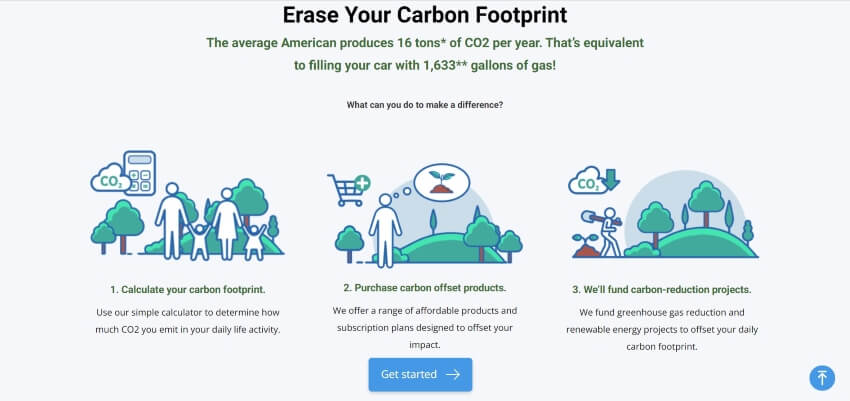Select heading '2. Purchase carbon offset products.'
The width and height of the screenshot is (850, 401).
pyautogui.click(x=424, y=288)
